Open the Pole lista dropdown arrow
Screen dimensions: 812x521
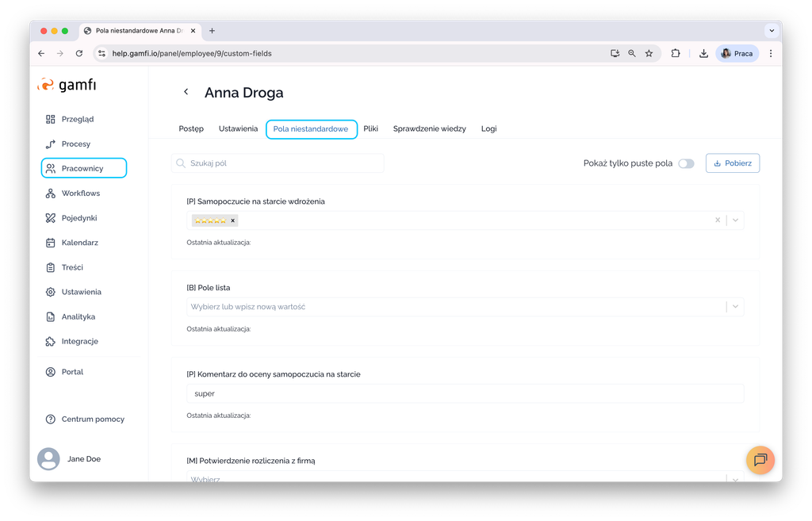tap(735, 307)
